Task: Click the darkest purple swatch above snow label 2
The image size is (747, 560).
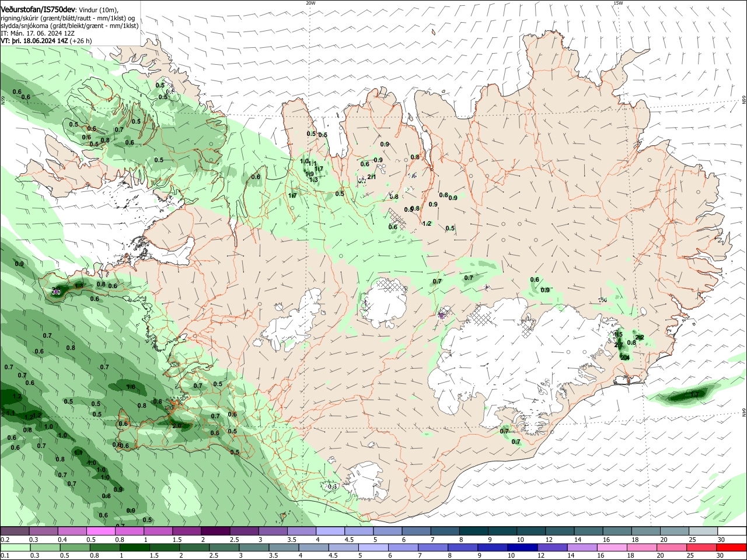Action: pyautogui.click(x=215, y=531)
